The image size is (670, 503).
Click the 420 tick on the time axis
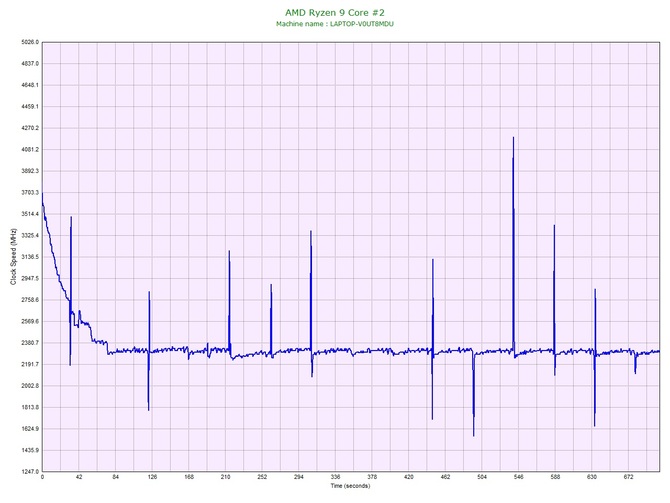[x=408, y=477]
